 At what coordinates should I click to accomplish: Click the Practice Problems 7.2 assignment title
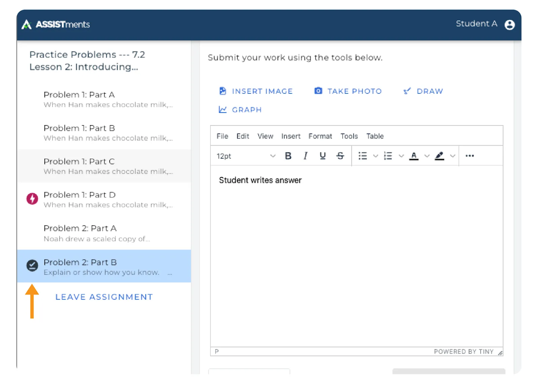pyautogui.click(x=87, y=61)
